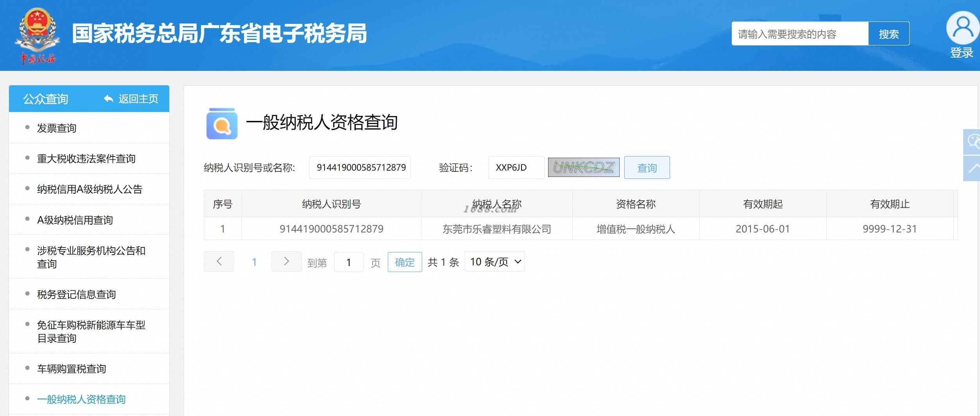Click taxpayer ID cell 914419000585712879 in table
The width and height of the screenshot is (980, 416).
click(331, 229)
